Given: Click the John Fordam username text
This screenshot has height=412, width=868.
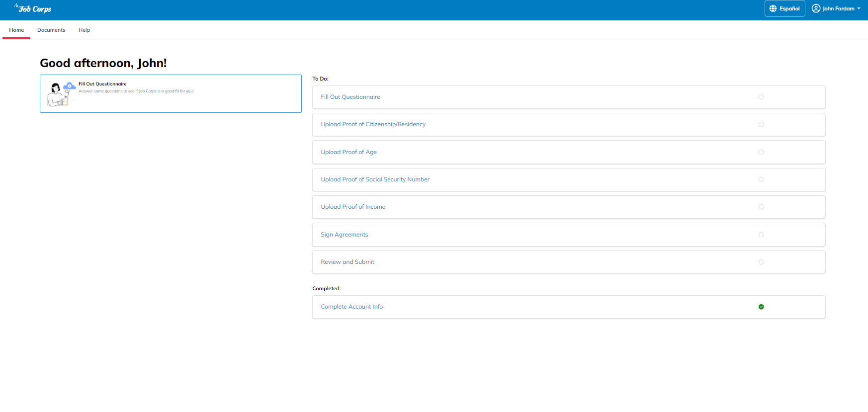Looking at the screenshot, I should coord(838,8).
